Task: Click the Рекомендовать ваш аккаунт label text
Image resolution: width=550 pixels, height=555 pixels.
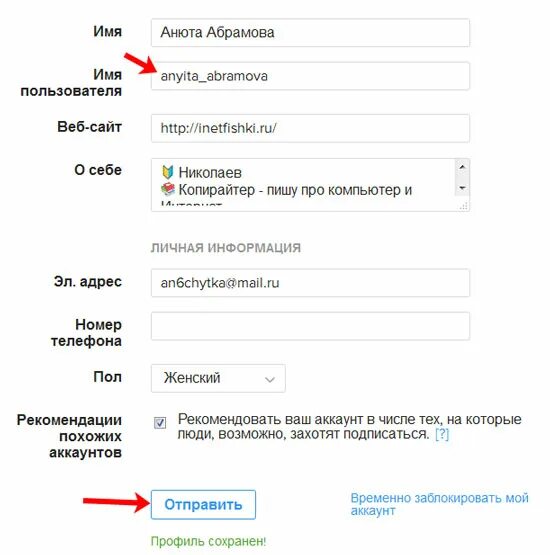Action: coord(349,427)
